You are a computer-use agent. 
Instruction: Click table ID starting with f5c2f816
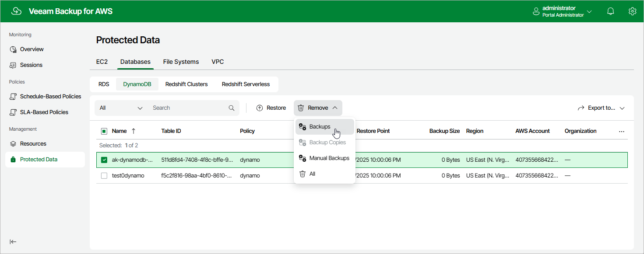[x=197, y=176]
